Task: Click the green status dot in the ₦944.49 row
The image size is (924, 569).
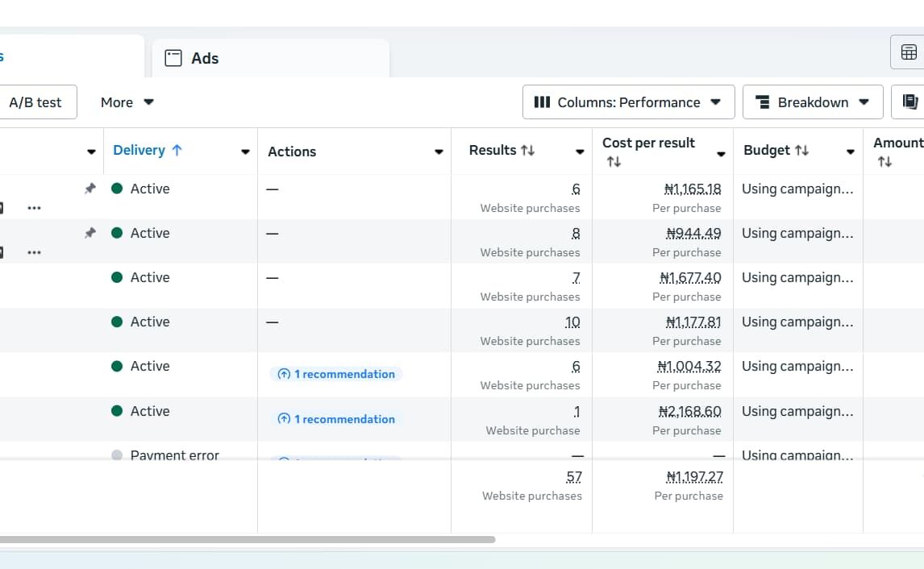Action: [117, 233]
